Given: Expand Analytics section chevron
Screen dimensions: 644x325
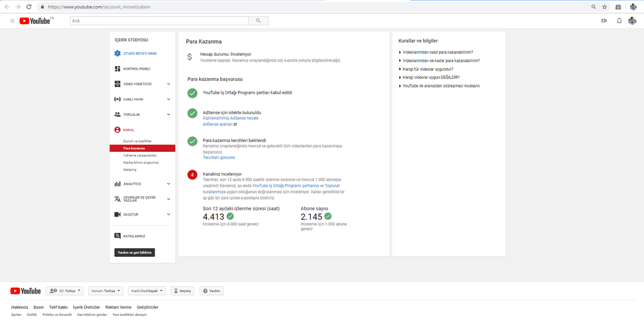Looking at the screenshot, I should [x=169, y=184].
